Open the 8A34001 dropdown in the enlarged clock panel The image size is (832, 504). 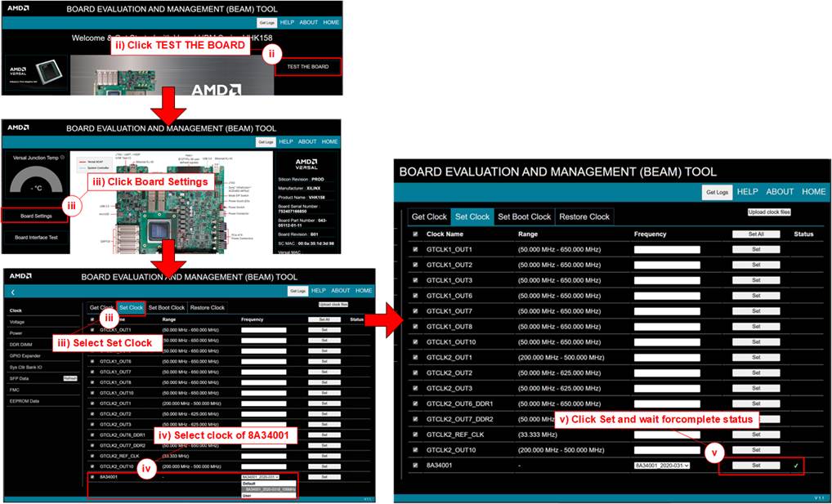tap(662, 466)
